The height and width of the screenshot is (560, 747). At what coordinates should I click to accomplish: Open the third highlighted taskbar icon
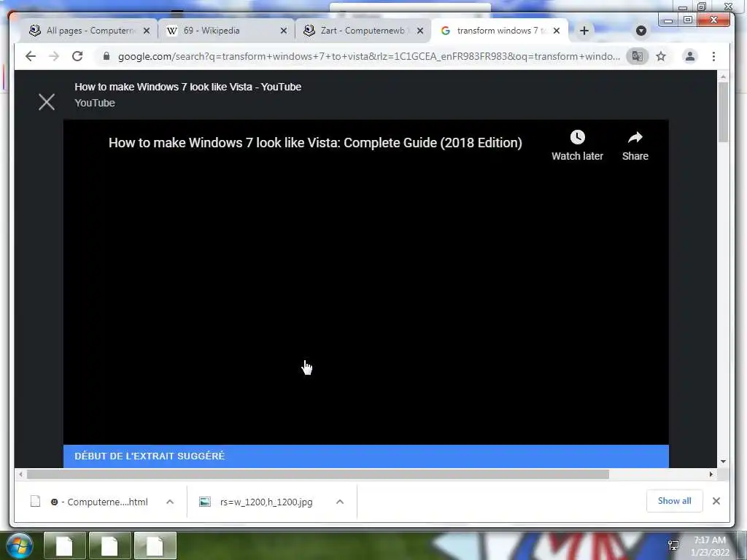[155, 545]
